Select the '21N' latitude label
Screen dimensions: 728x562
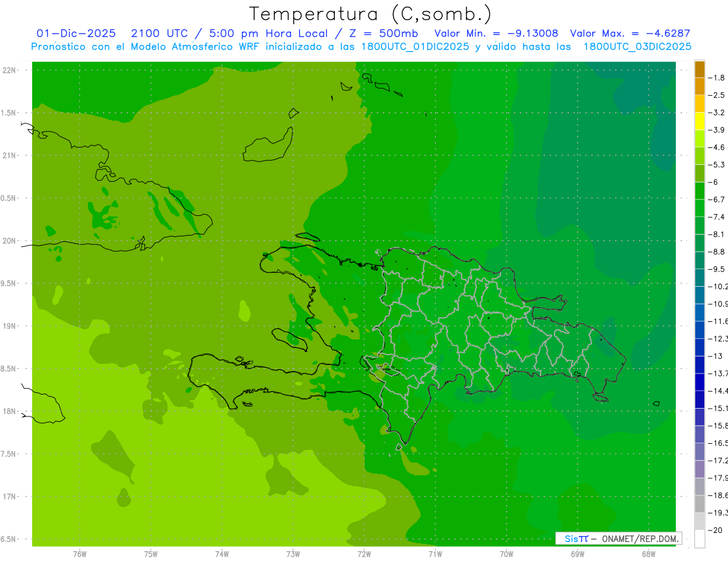click(x=8, y=156)
